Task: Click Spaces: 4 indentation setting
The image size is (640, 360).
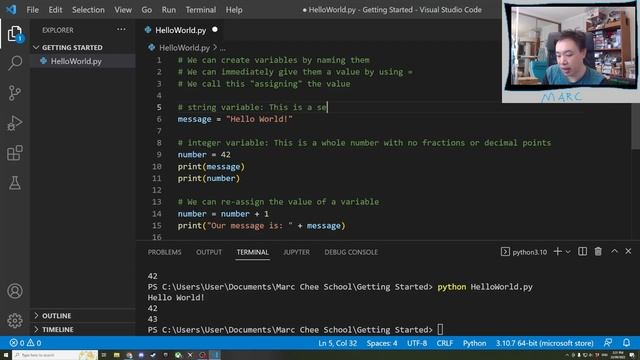Action: pos(382,343)
